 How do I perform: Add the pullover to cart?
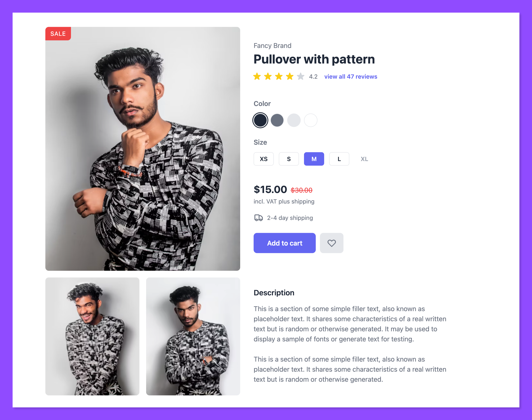coord(285,243)
